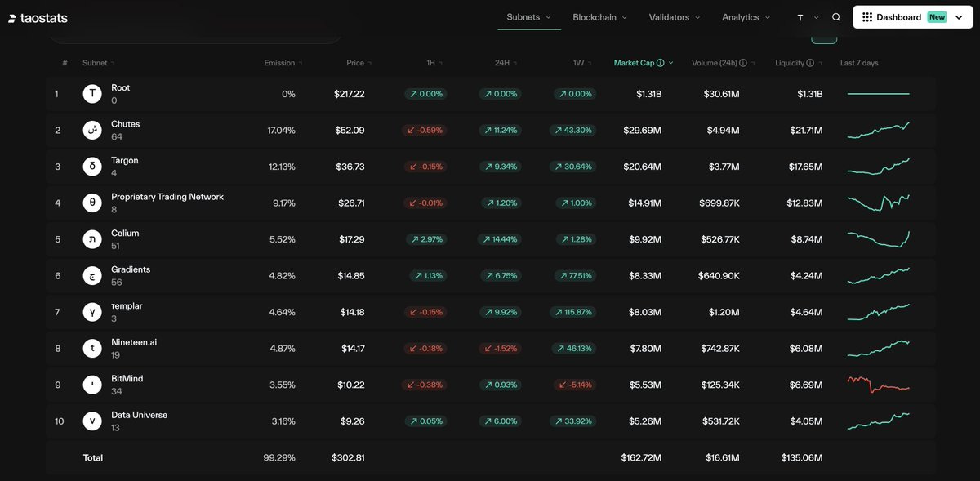Image resolution: width=980 pixels, height=481 pixels.
Task: Click the Targon subnet icon
Action: [x=93, y=167]
